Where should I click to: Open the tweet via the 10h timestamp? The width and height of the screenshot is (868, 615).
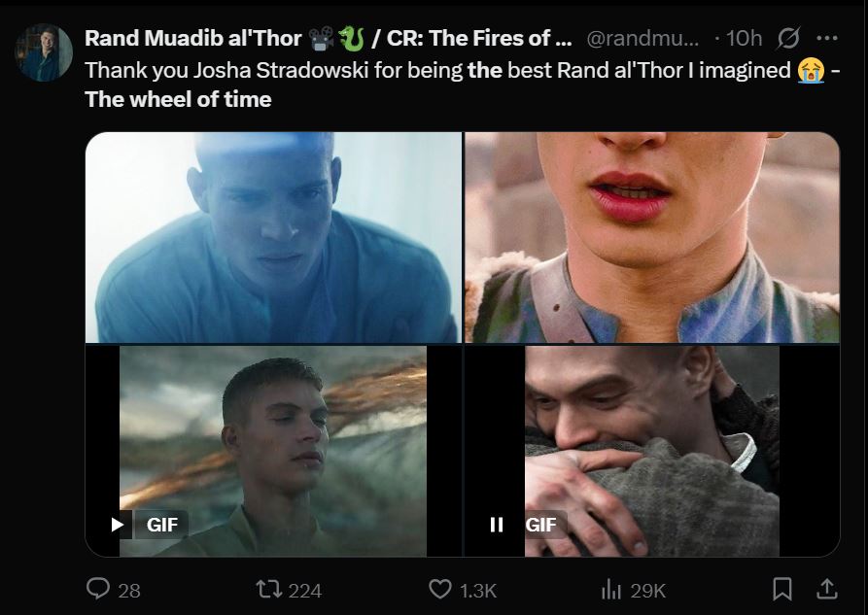point(744,39)
